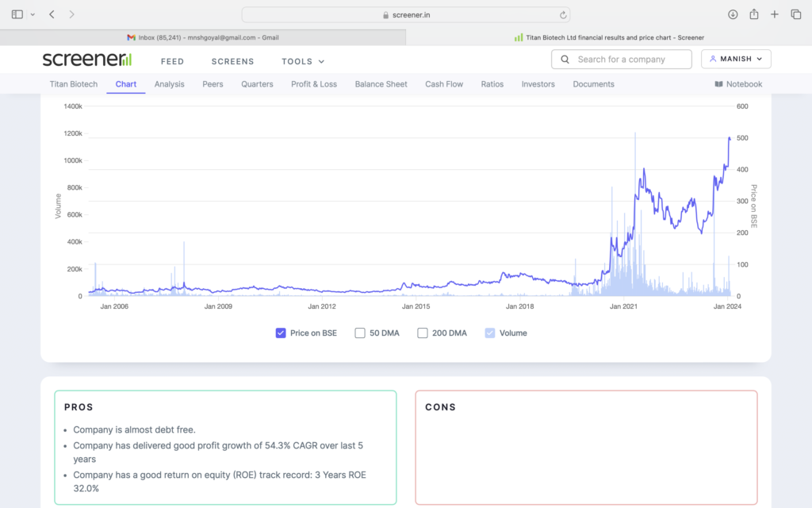Viewport: 812px width, 508px height.
Task: Focus the Search for a company field
Action: click(x=622, y=60)
